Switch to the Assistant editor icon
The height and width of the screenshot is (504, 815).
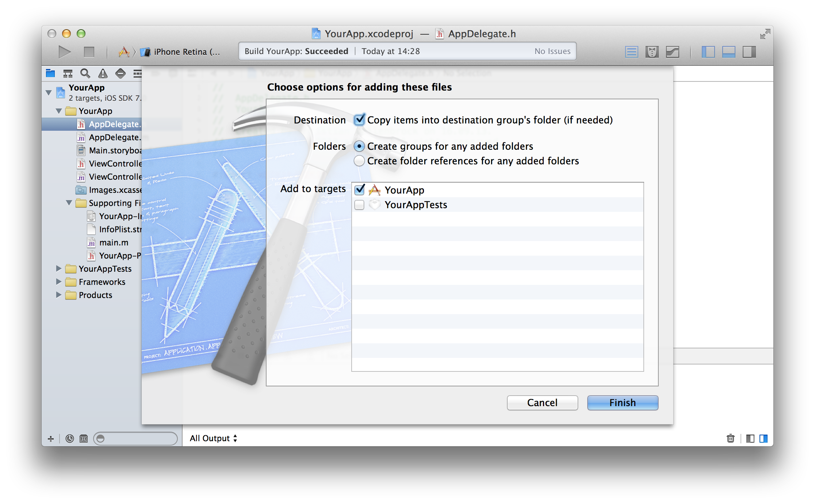652,52
